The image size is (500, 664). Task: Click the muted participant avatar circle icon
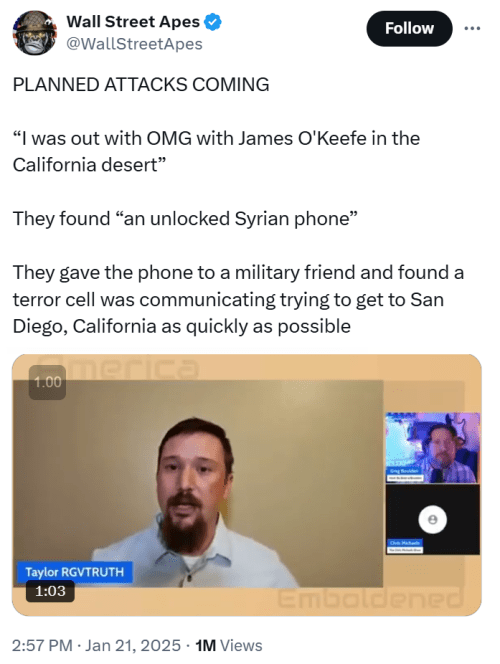coord(432,519)
